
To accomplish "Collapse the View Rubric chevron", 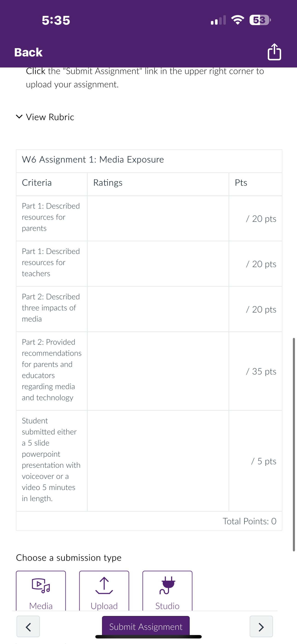I will tap(19, 117).
